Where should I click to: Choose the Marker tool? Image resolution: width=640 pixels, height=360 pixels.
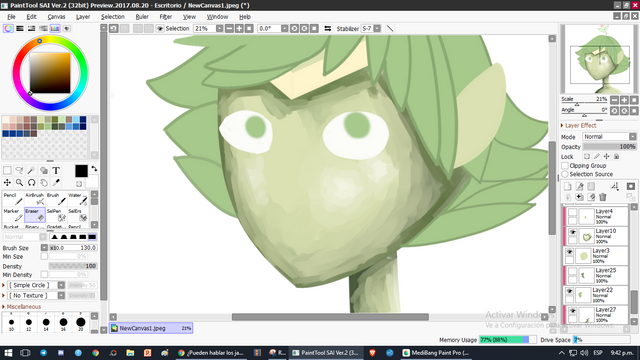coord(13,215)
